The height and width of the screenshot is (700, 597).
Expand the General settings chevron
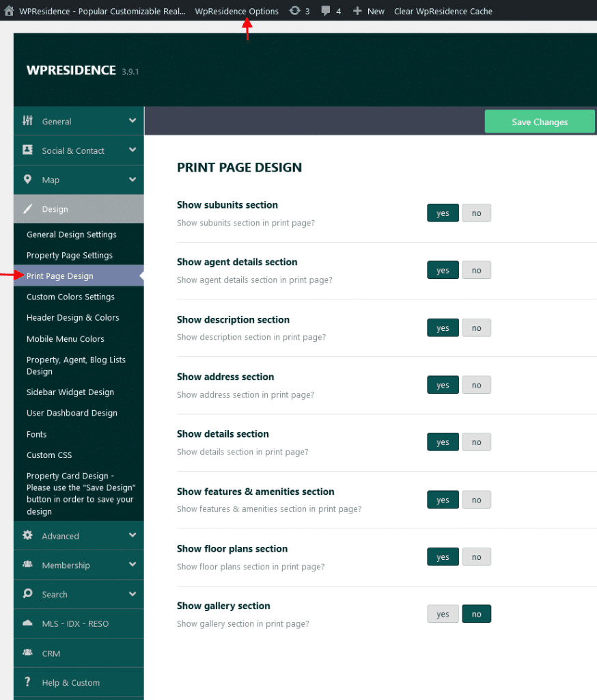[133, 121]
